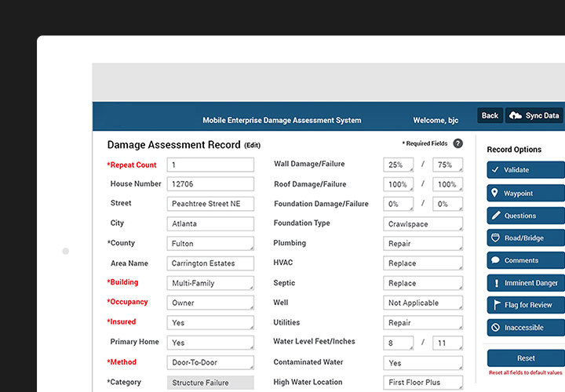
Task: Click the Validate record option button
Action: [526, 169]
